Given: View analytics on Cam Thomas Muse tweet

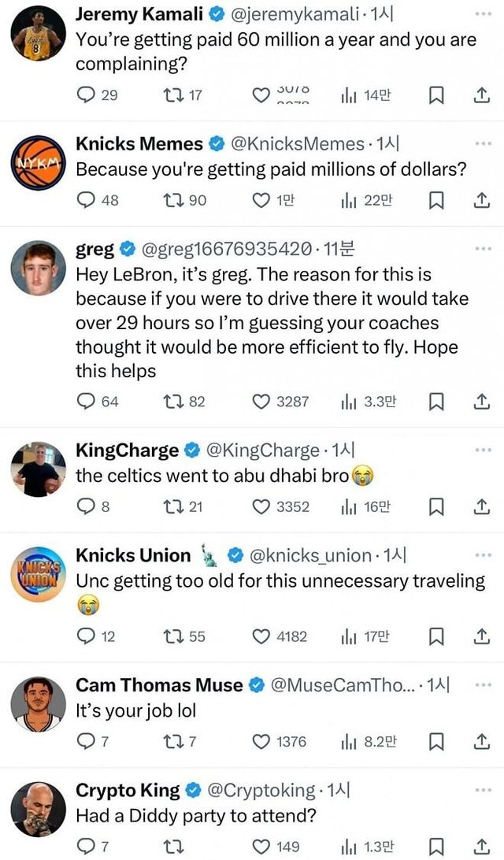Looking at the screenshot, I should [345, 741].
